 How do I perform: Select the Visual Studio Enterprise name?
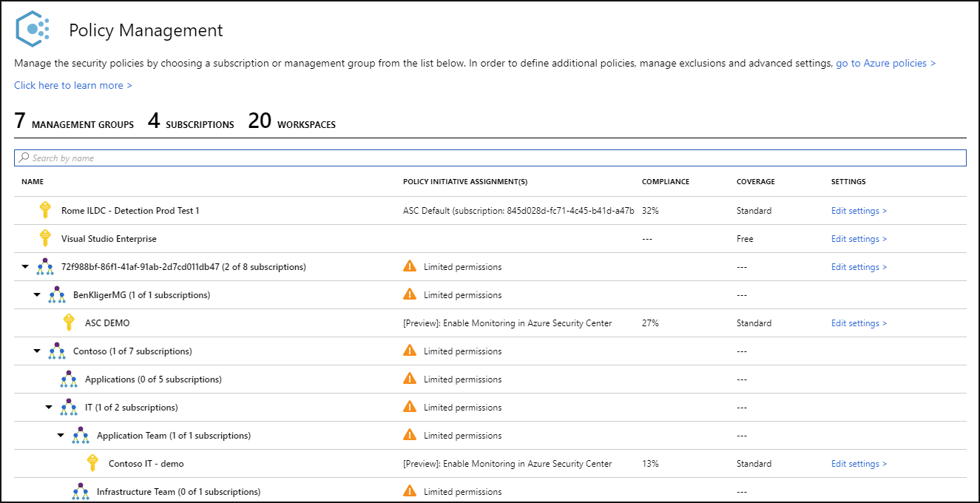[109, 239]
